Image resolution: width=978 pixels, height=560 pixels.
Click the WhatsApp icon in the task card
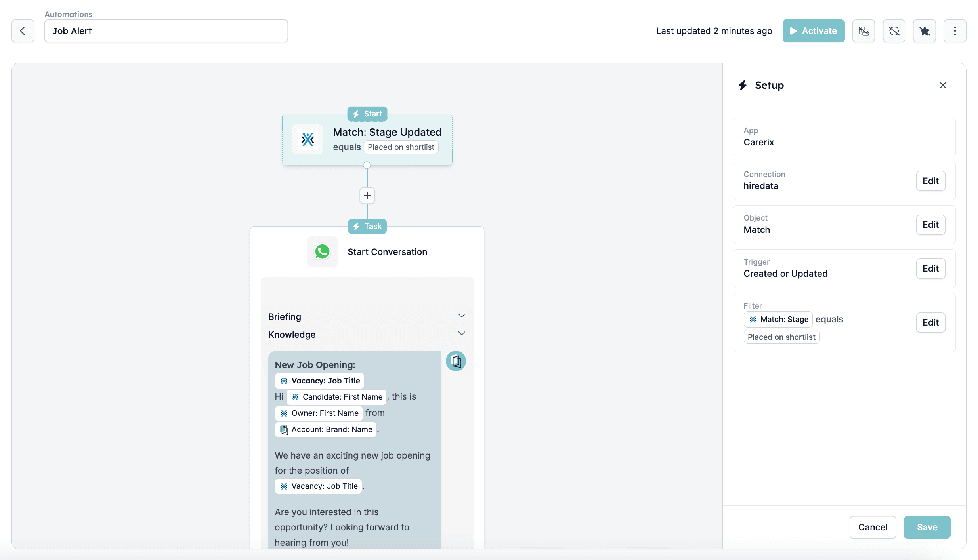coord(322,252)
